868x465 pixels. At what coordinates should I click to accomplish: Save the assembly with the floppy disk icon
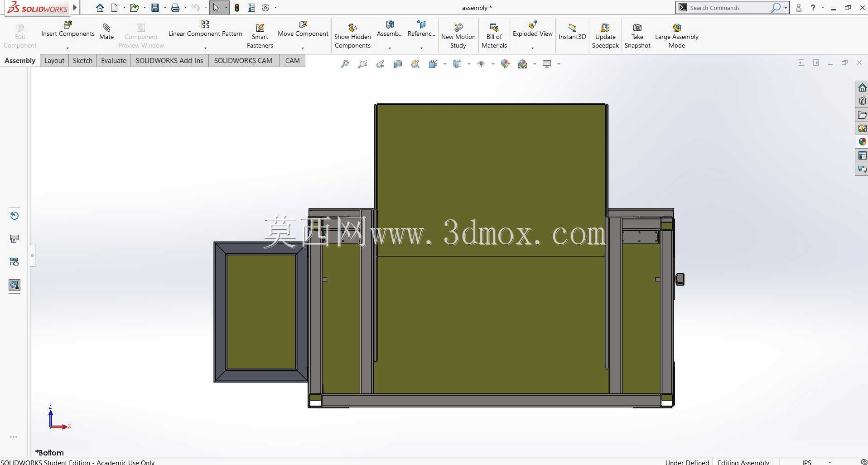pyautogui.click(x=155, y=8)
